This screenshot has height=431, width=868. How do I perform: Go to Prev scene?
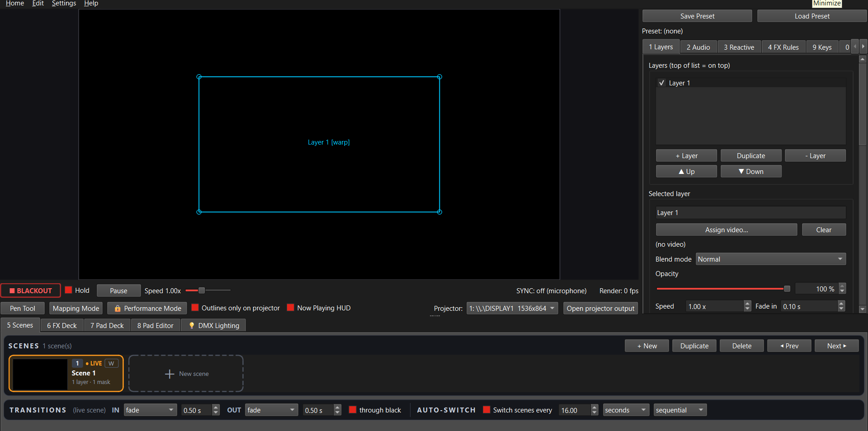click(789, 346)
